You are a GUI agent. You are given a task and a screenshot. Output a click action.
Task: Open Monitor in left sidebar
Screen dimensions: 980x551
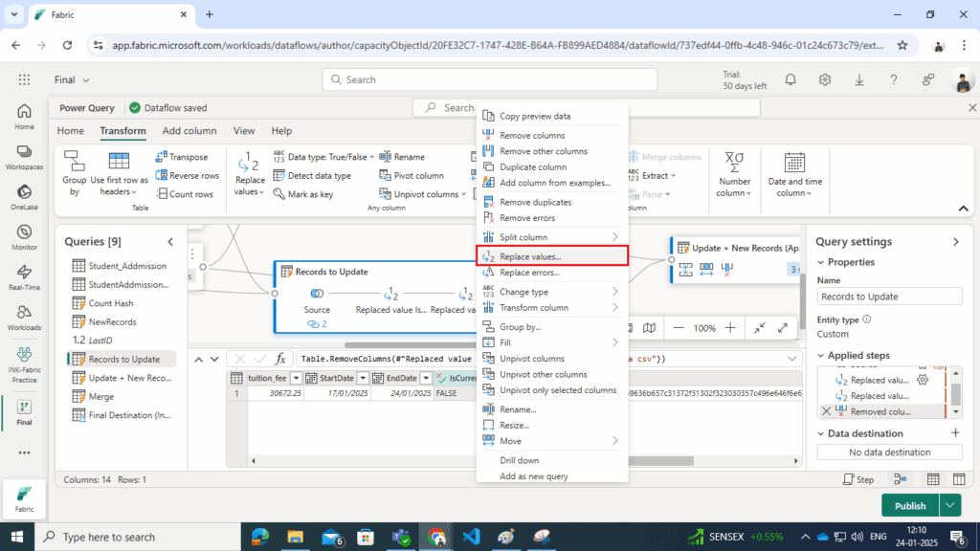coord(24,237)
